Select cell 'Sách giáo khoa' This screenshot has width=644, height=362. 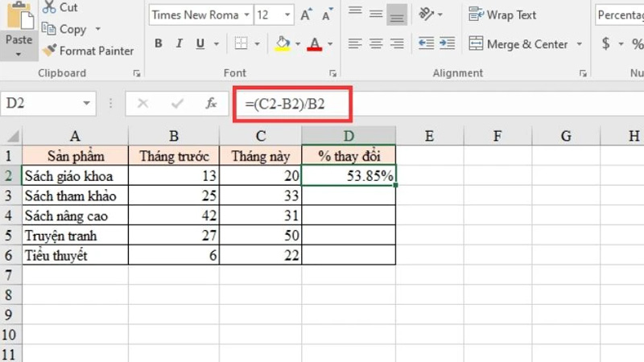click(x=75, y=175)
